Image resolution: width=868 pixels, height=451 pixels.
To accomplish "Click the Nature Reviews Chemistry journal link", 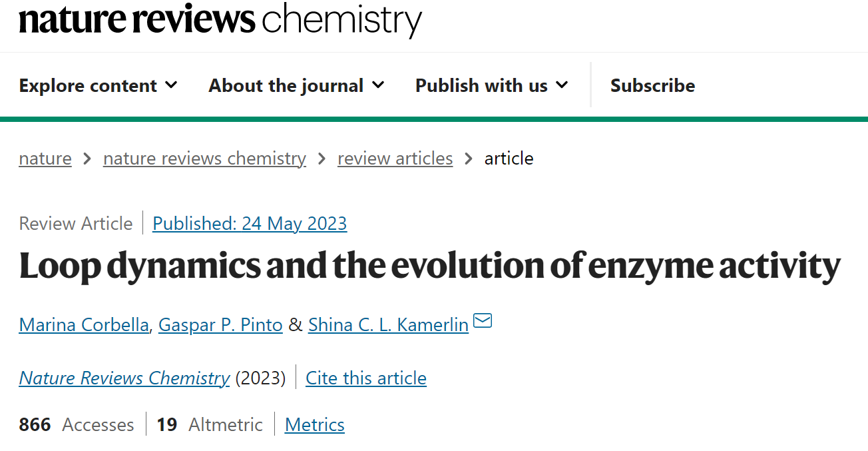I will point(124,378).
